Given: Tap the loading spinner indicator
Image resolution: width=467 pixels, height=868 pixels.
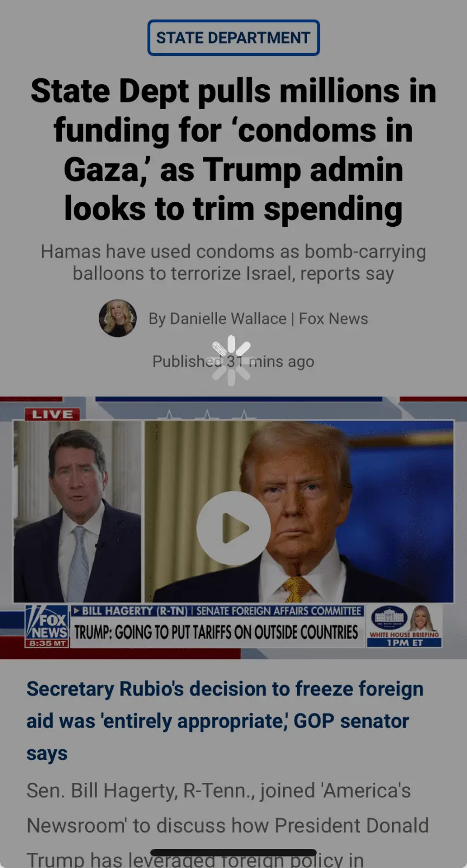Looking at the screenshot, I should tap(232, 361).
